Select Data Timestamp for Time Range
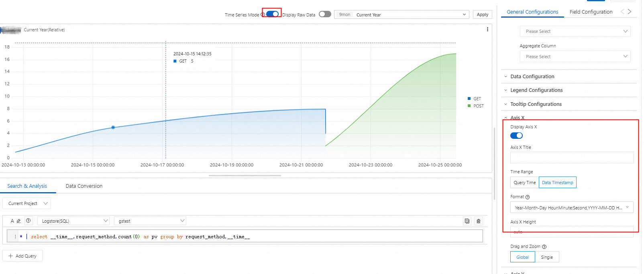644x274 pixels. point(558,183)
